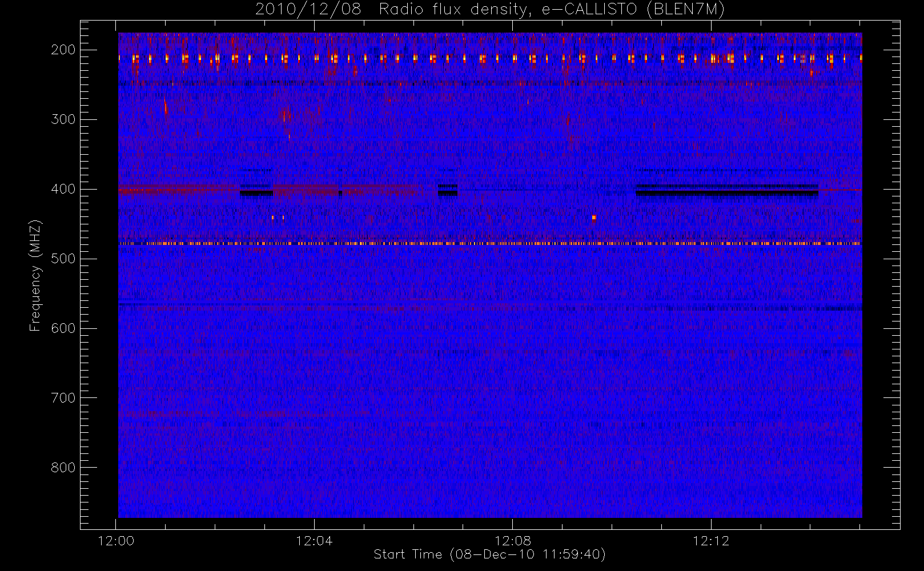
Task: Click the plot title "2010/12/08 Radio flux density, e-CALLISTO (BLEN7M)"
Action: 490,9
